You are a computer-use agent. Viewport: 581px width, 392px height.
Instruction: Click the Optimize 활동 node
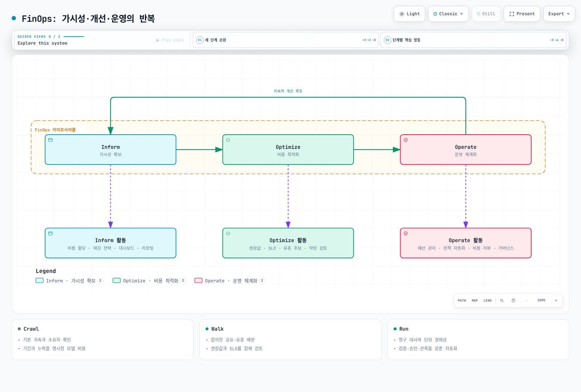click(x=288, y=243)
